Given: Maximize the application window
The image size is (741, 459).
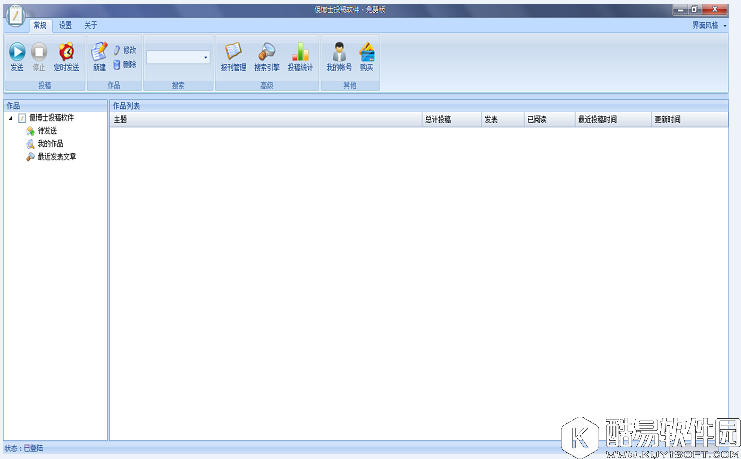Looking at the screenshot, I should pos(694,9).
